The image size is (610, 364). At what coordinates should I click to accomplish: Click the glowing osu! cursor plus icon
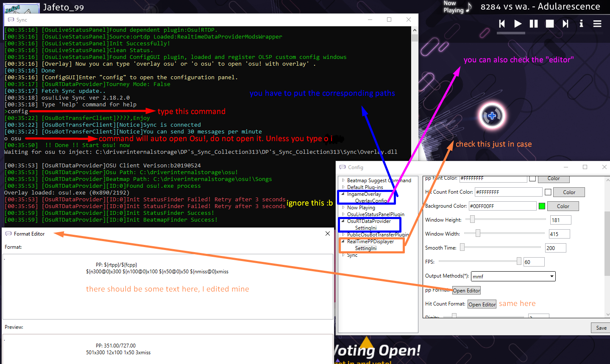(492, 116)
